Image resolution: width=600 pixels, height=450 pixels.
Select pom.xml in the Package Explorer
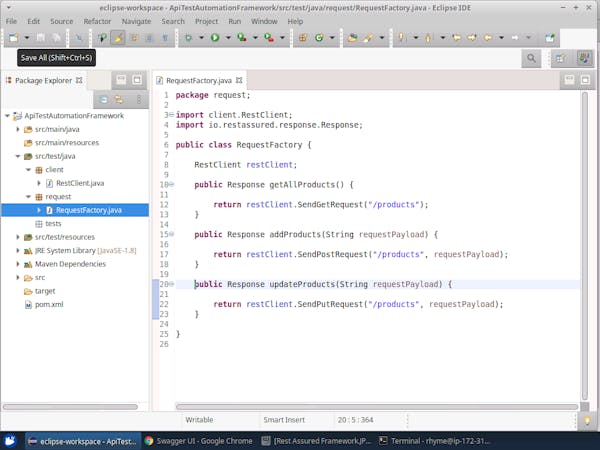pyautogui.click(x=49, y=304)
